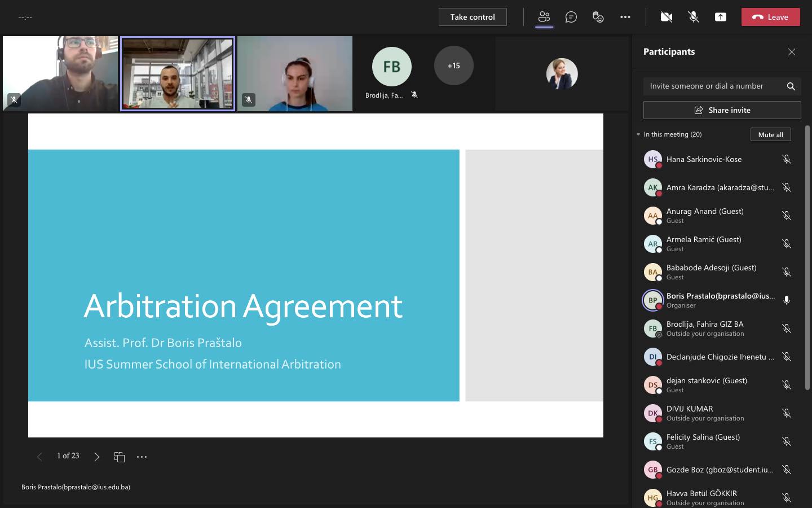Open the participants panel icon
Image resolution: width=812 pixels, height=508 pixels.
[x=544, y=17]
